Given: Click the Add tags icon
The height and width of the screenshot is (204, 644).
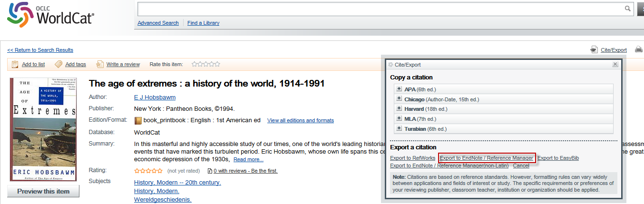Looking at the screenshot, I should click(x=59, y=64).
